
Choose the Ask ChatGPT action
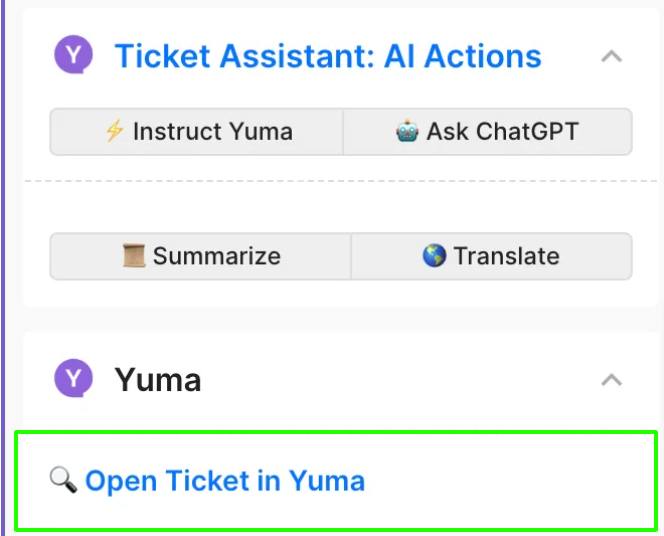point(487,131)
